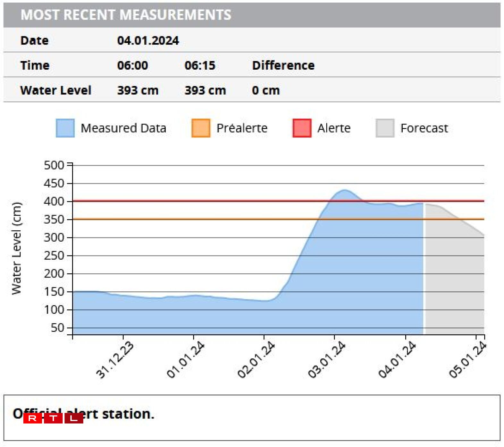Select the 0 cm difference value
504x447 pixels.
265,90
